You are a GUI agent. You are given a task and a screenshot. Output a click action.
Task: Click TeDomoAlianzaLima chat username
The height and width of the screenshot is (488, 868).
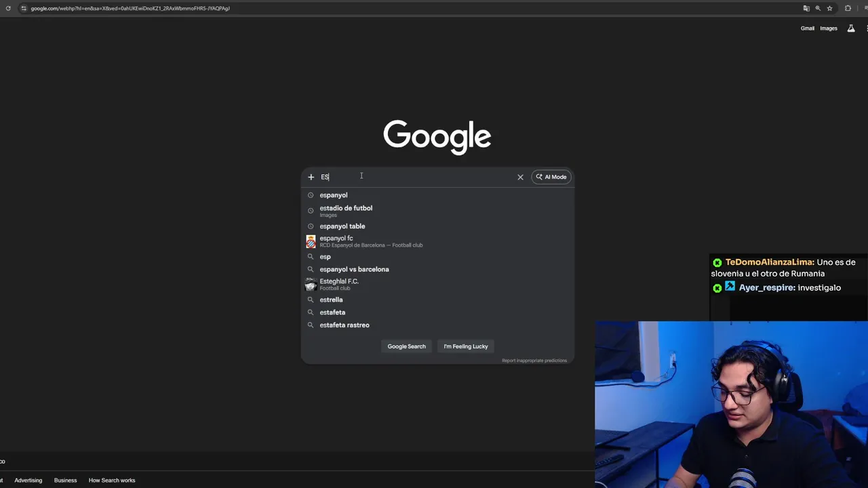tap(770, 262)
